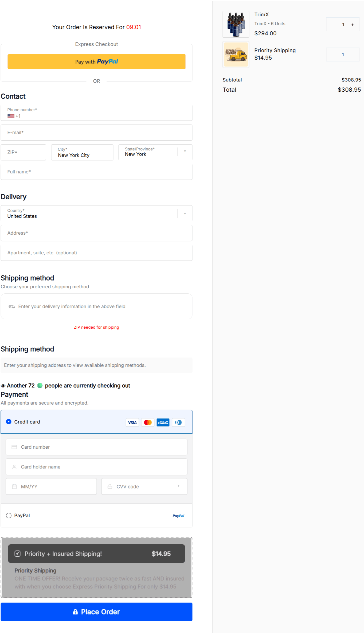This screenshot has width=364, height=633.
Task: Click the Pay with PayPal button
Action: 96,61
